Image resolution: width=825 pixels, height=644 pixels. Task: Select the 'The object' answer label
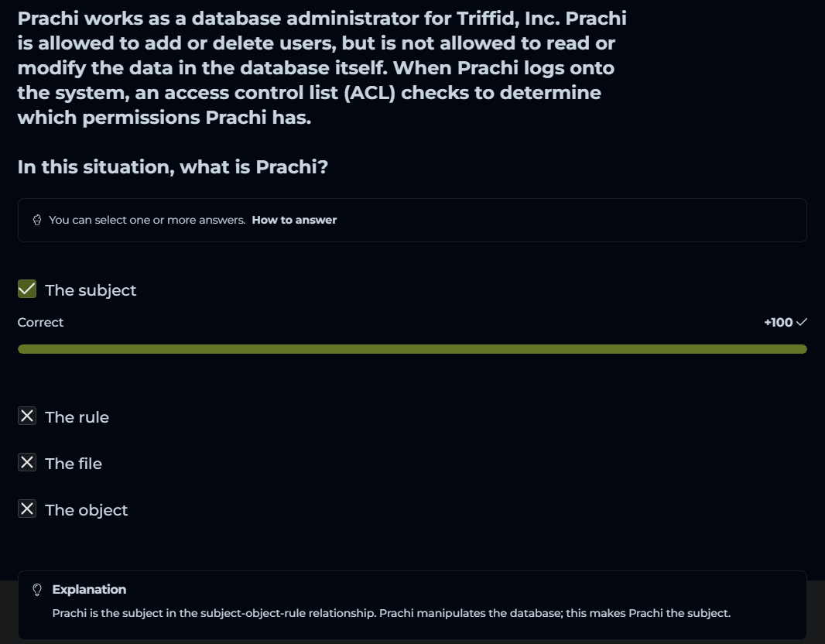87,510
